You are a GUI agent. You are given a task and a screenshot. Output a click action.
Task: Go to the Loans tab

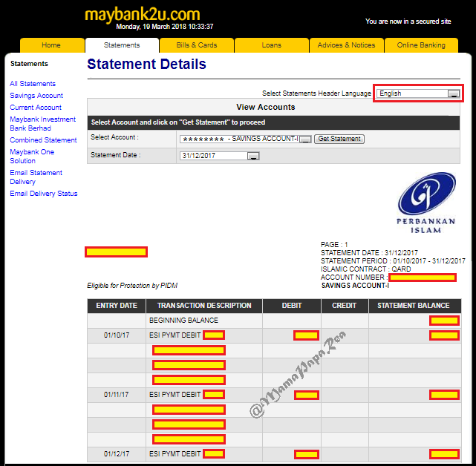[271, 45]
